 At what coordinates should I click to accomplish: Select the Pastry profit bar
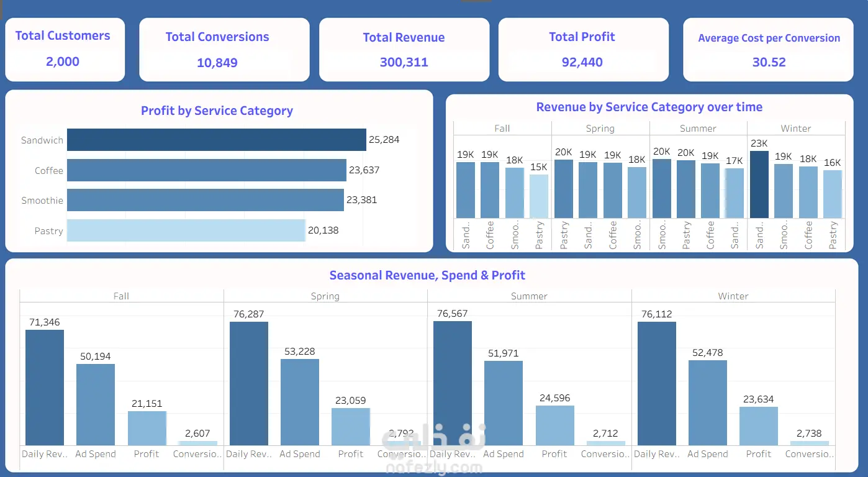[x=186, y=230]
